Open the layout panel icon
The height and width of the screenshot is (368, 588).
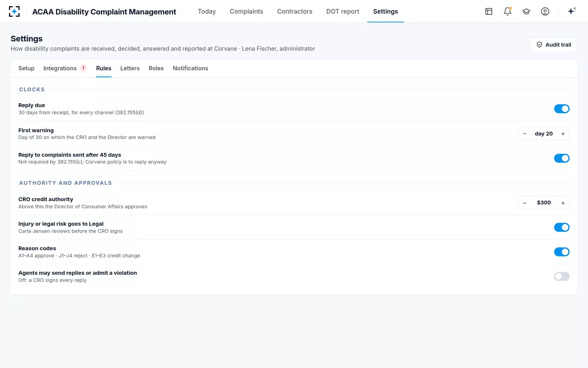pos(489,11)
